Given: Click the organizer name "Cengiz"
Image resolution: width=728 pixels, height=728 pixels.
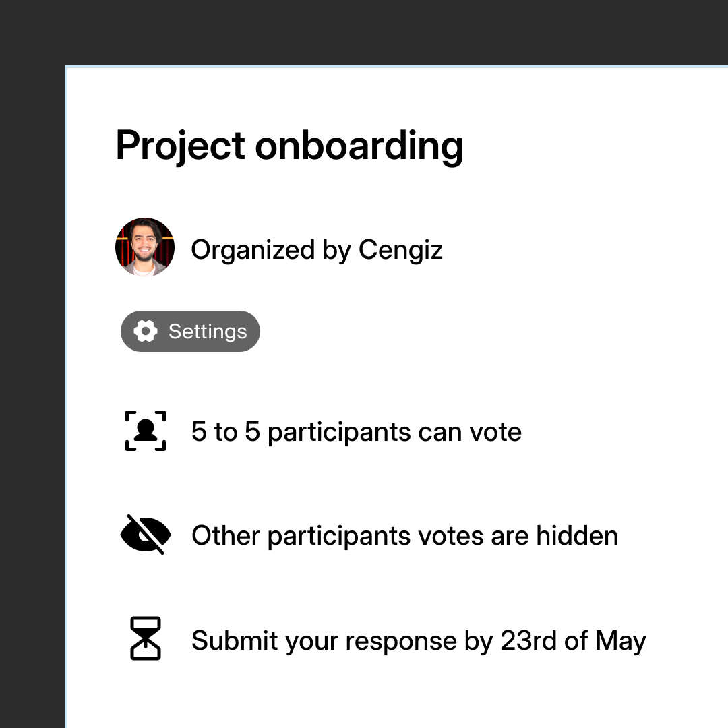Looking at the screenshot, I should 400,250.
